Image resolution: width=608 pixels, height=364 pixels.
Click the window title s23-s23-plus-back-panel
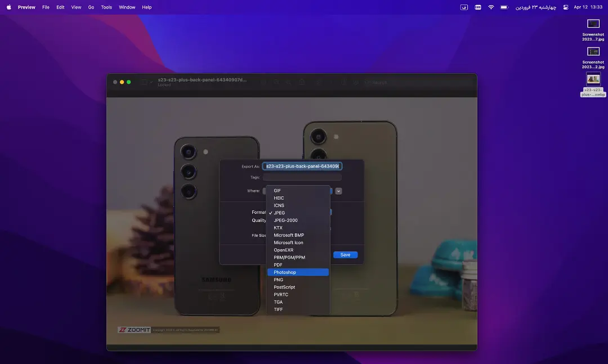(202, 80)
